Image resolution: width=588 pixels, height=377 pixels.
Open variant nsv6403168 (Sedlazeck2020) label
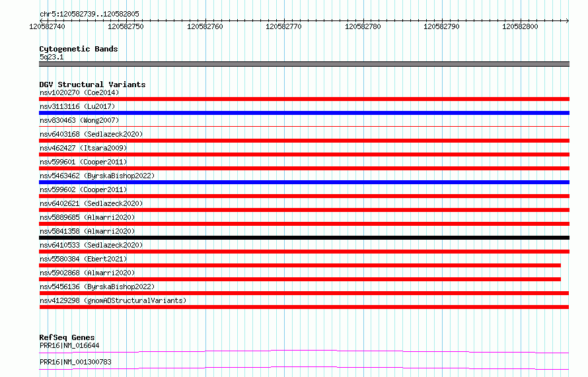point(91,134)
